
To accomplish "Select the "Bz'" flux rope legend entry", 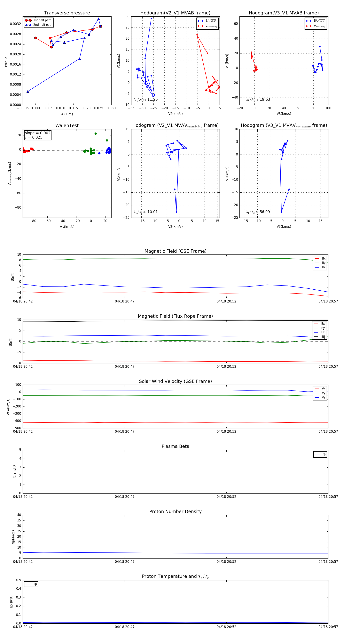I will click(x=320, y=332).
